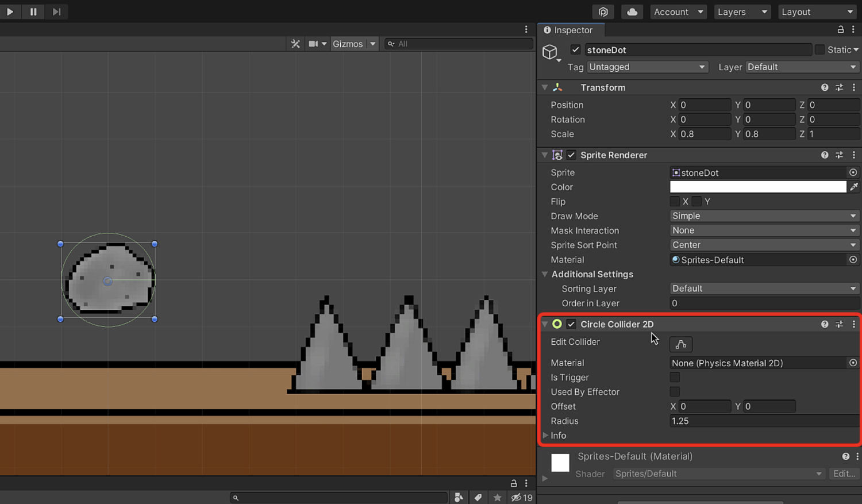Disable Circle Collider 2D checkbox
This screenshot has height=504, width=862.
[571, 324]
